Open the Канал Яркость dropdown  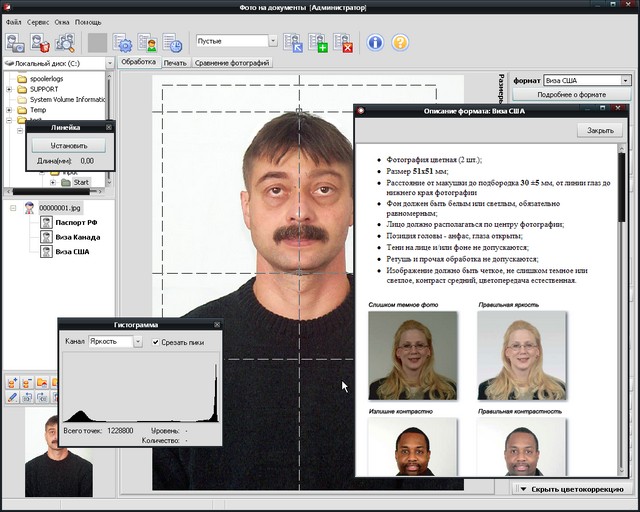(138, 341)
